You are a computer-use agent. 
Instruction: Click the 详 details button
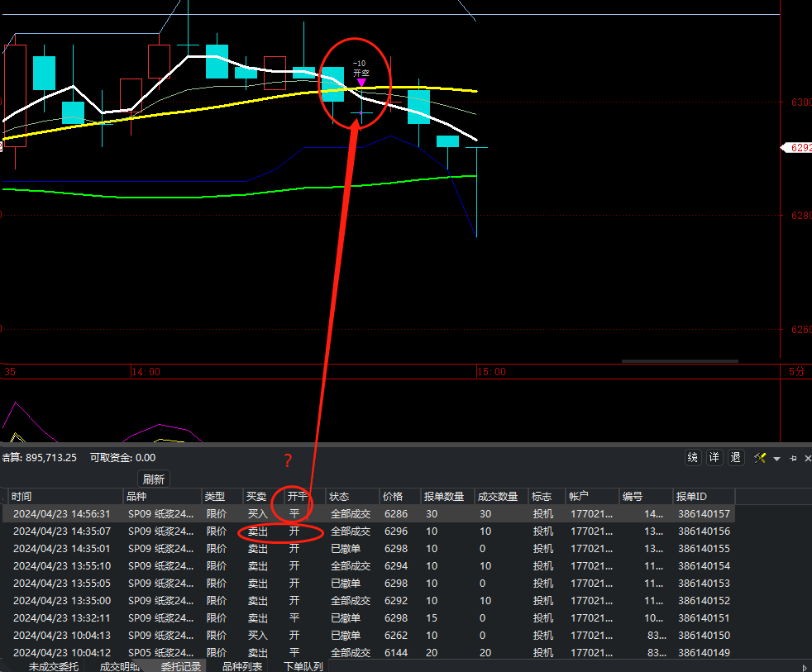(714, 458)
